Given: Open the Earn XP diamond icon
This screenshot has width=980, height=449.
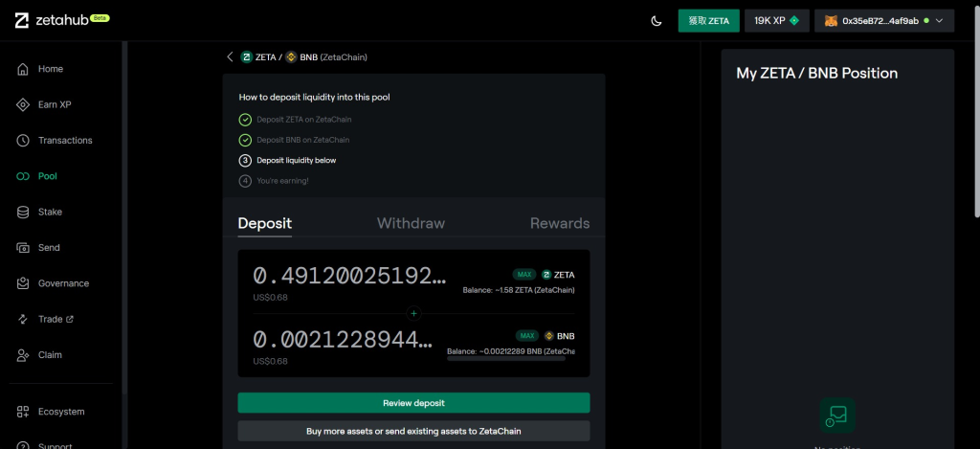Looking at the screenshot, I should tap(23, 104).
